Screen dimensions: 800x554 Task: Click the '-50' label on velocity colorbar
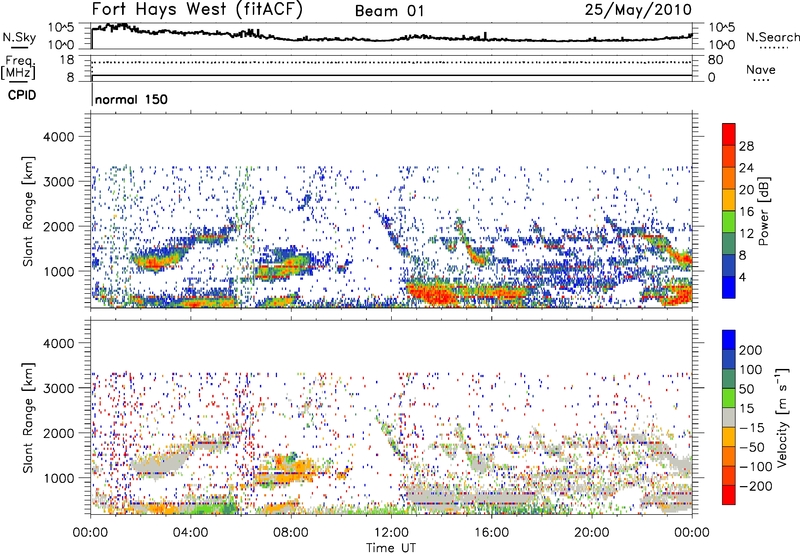point(752,448)
